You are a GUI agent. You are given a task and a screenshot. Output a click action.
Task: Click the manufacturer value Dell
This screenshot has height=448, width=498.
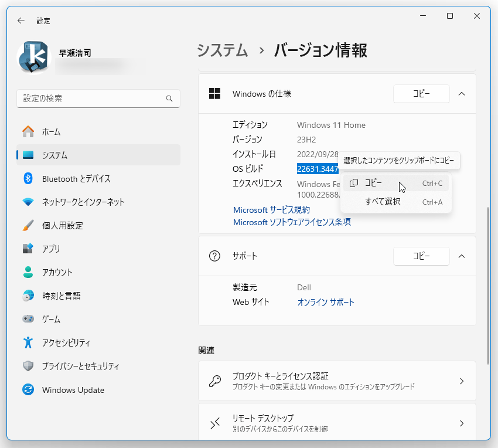(304, 287)
